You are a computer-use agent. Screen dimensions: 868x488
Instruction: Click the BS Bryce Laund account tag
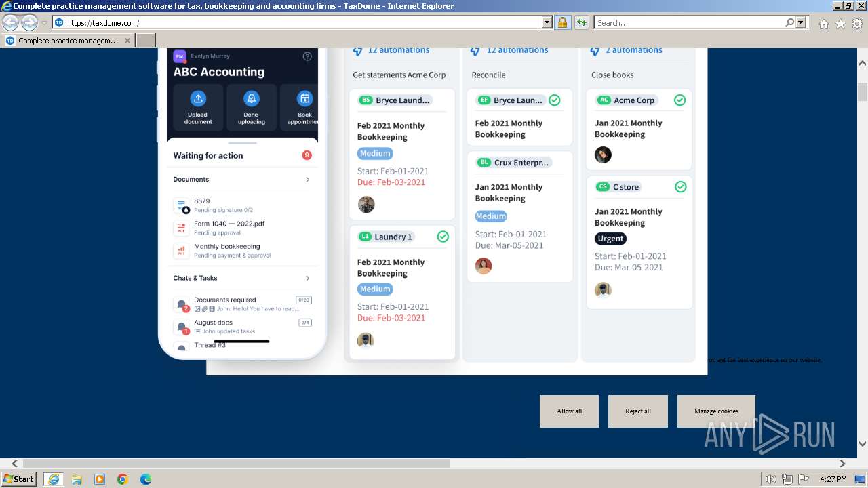395,100
